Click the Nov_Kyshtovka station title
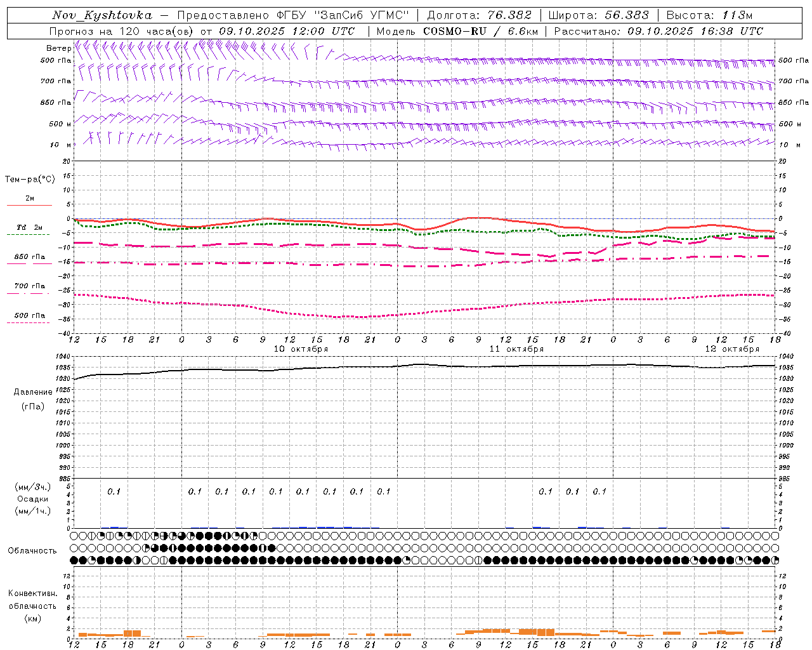Image resolution: width=812 pixels, height=650 pixels. (102, 15)
